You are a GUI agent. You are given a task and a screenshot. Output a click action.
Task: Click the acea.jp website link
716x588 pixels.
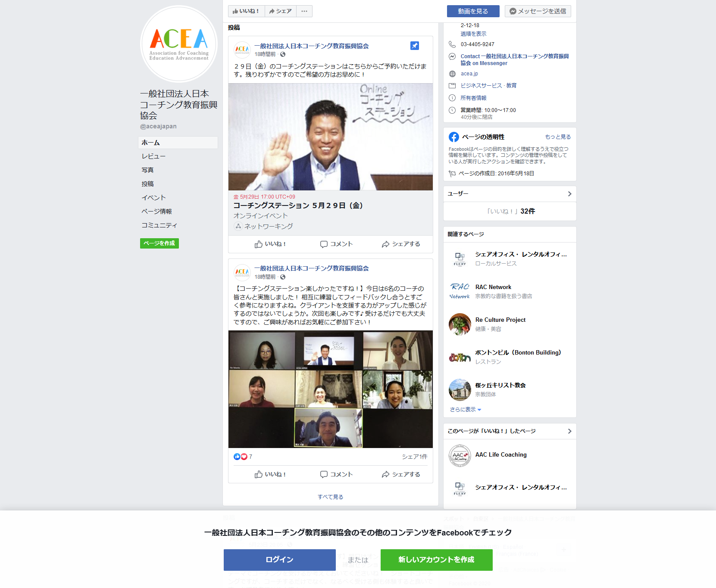click(x=469, y=74)
